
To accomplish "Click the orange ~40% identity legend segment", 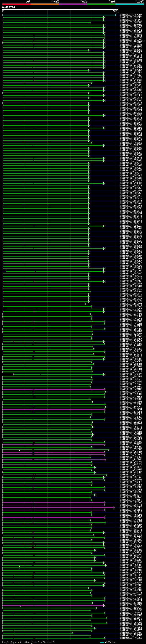I will [x=45, y=4].
